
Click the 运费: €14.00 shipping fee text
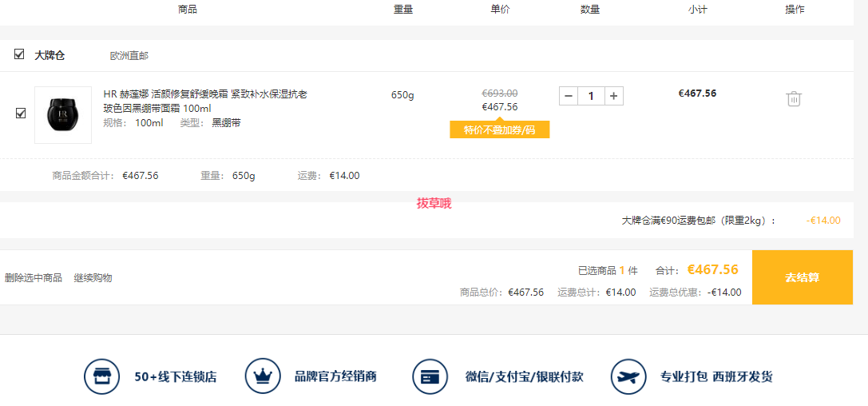[328, 176]
